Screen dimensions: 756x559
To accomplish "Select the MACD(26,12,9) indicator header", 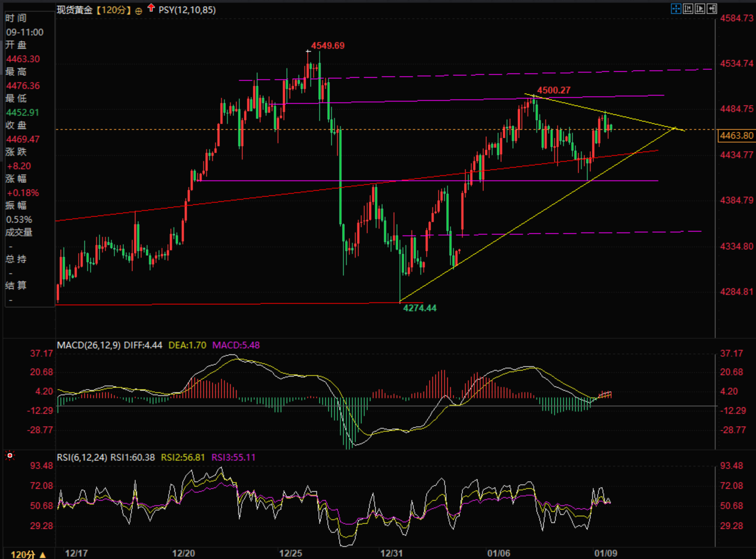I will click(x=89, y=345).
